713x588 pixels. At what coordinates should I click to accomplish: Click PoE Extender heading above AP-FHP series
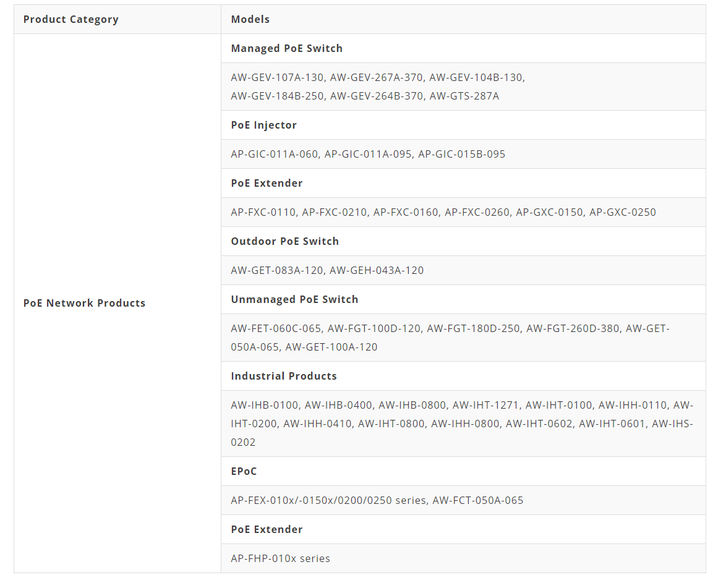click(267, 529)
